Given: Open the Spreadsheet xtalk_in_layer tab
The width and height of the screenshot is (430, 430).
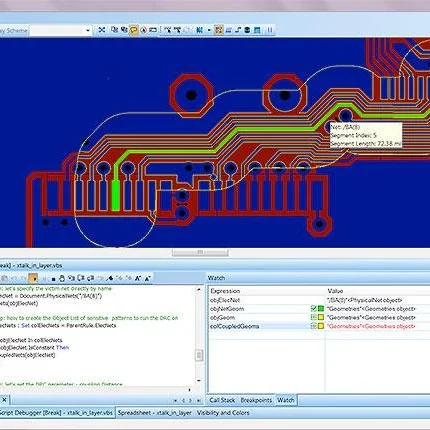Looking at the screenshot, I should [x=155, y=413].
